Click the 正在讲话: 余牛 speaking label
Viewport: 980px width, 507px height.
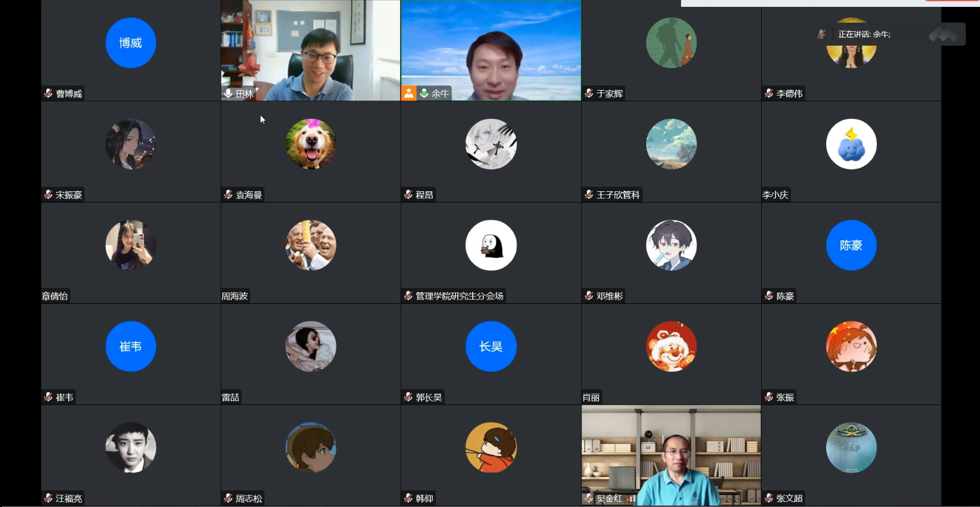coord(864,34)
